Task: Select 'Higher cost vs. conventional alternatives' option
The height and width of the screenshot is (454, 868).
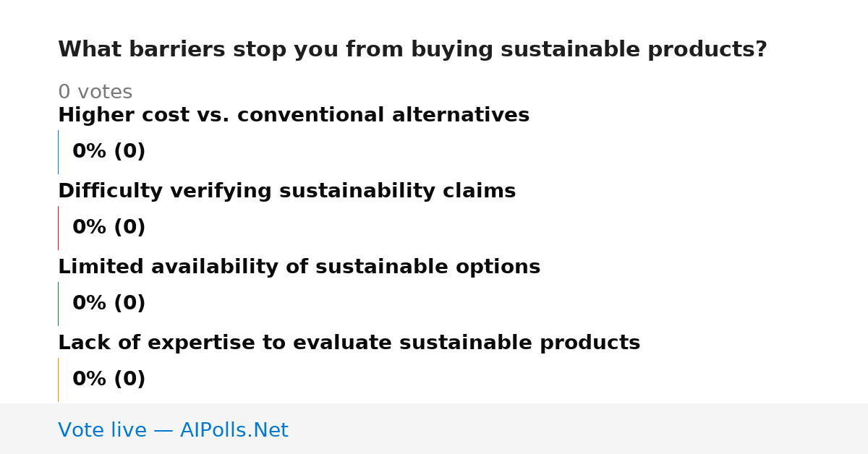Action: click(x=294, y=116)
